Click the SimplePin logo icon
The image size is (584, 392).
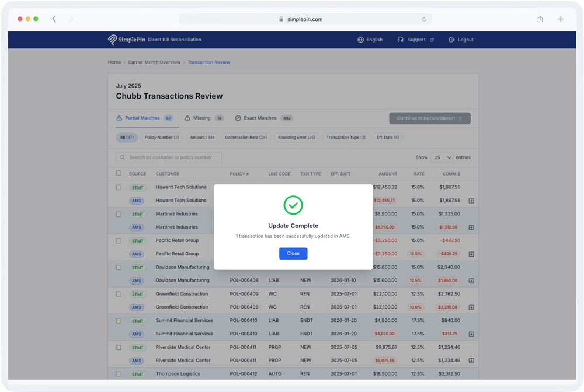(112, 40)
